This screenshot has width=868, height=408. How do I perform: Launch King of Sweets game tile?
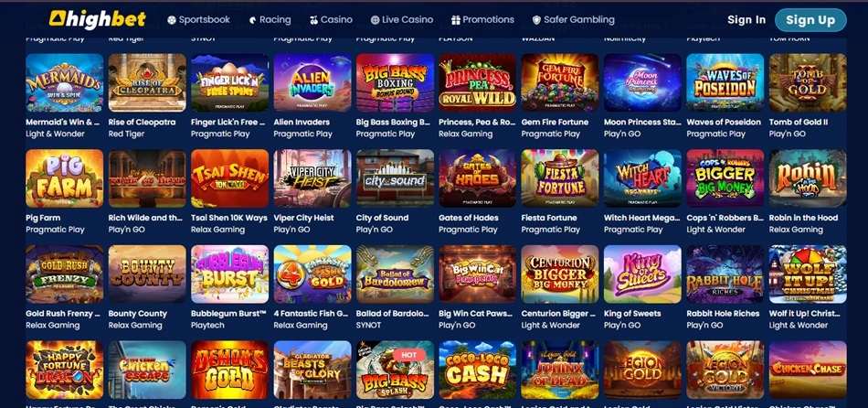642,274
